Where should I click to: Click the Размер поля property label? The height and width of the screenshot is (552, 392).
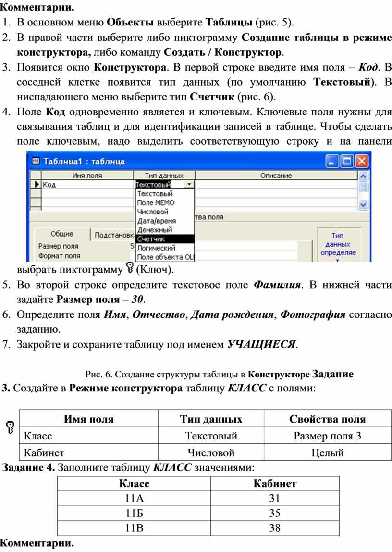(58, 246)
